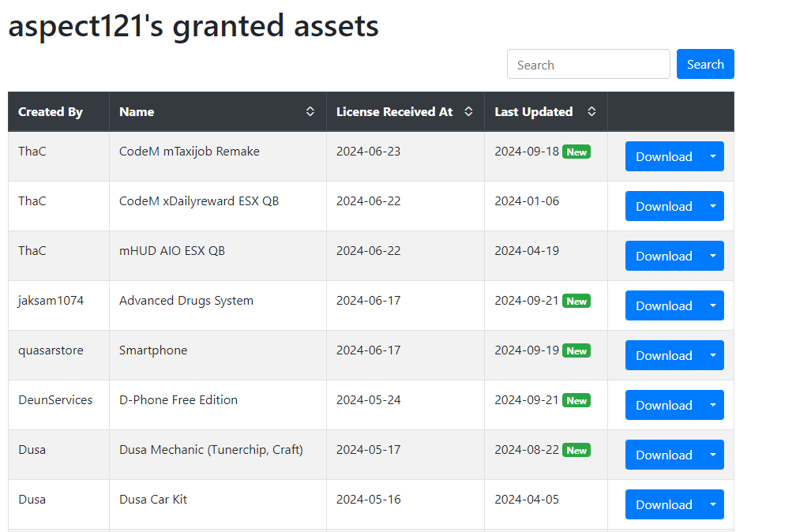Download Advanced Drugs System
This screenshot has width=796, height=532.
663,305
